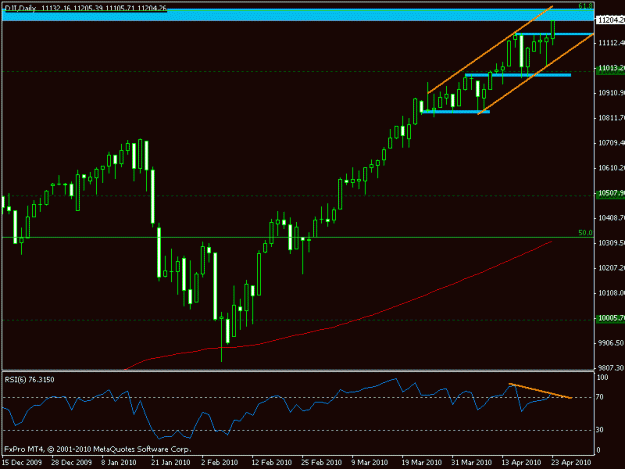This screenshot has width=625, height=469.
Task: Select the orange trendline on the RSI panel
Action: coord(540,391)
